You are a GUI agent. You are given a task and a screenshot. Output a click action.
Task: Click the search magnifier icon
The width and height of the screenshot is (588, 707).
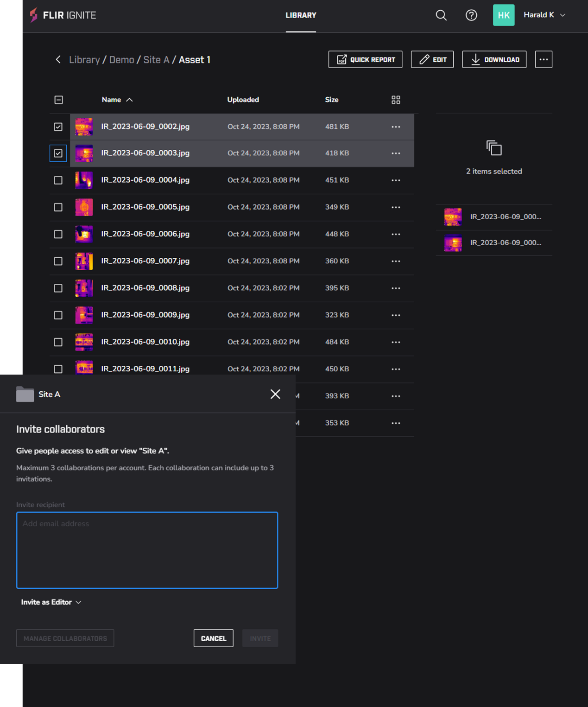(441, 15)
